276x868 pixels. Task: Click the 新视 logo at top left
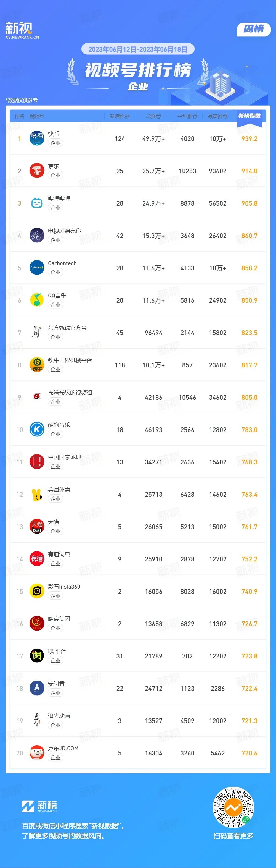tap(22, 30)
